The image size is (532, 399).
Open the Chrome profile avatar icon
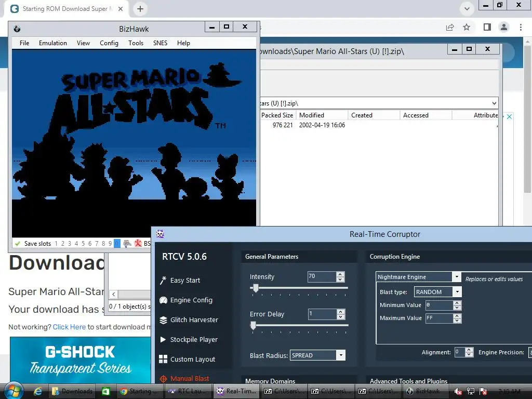click(504, 27)
